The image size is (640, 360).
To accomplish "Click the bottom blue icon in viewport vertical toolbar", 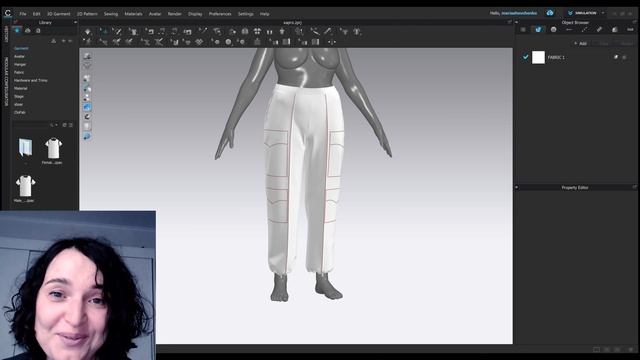I will click(87, 137).
